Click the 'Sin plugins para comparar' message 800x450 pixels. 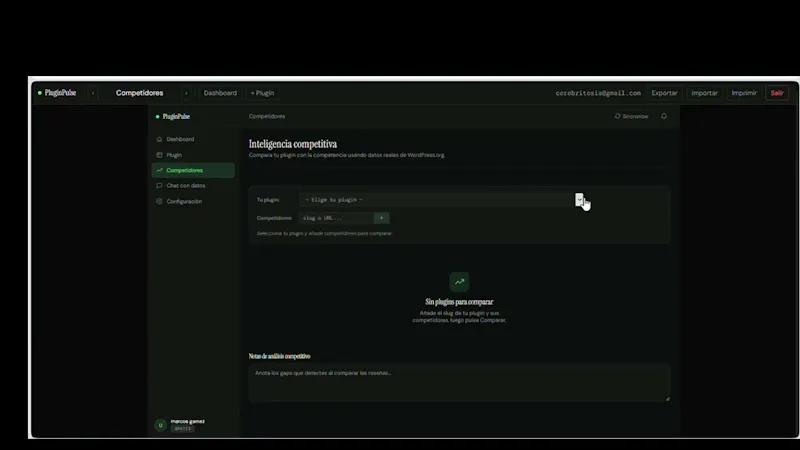[459, 302]
